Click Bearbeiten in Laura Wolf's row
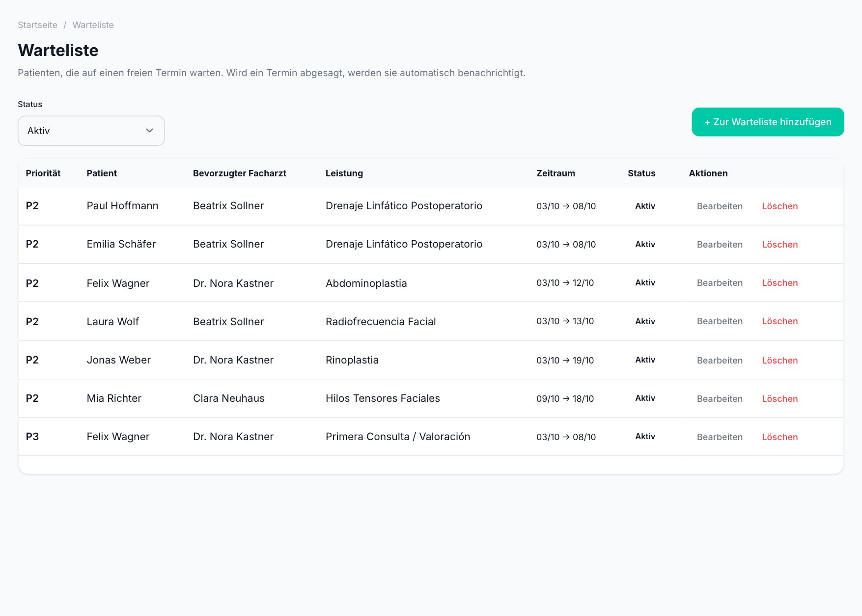This screenshot has width=862, height=616. pyautogui.click(x=720, y=321)
